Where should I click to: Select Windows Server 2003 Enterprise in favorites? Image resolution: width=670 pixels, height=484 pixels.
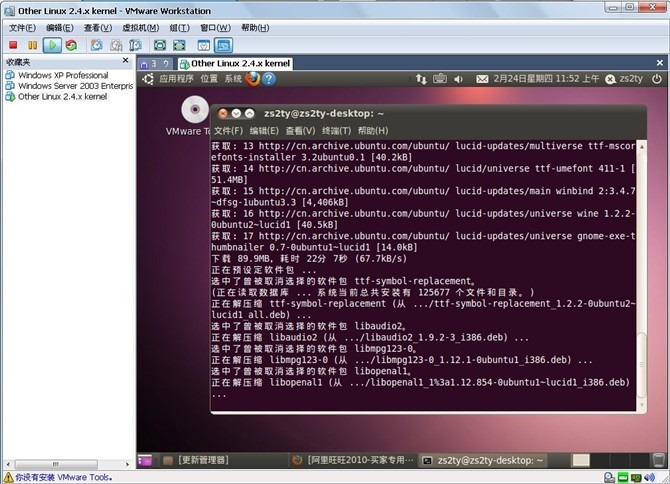(x=69, y=86)
